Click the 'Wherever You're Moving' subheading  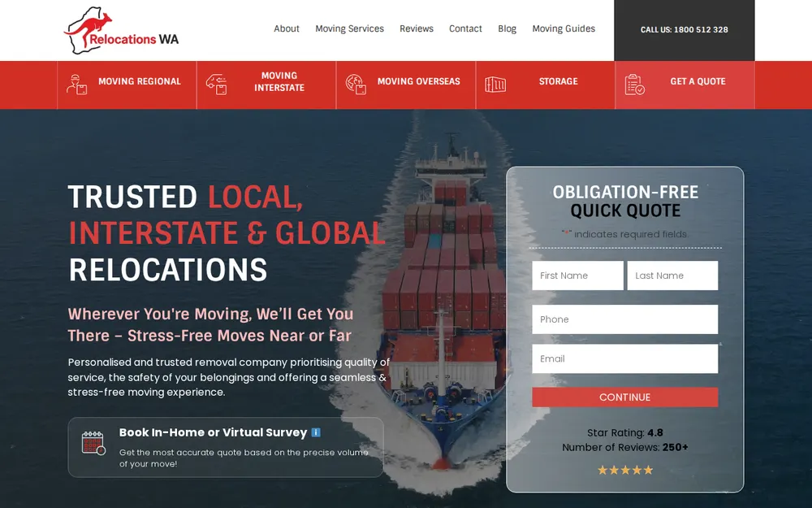[211, 324]
